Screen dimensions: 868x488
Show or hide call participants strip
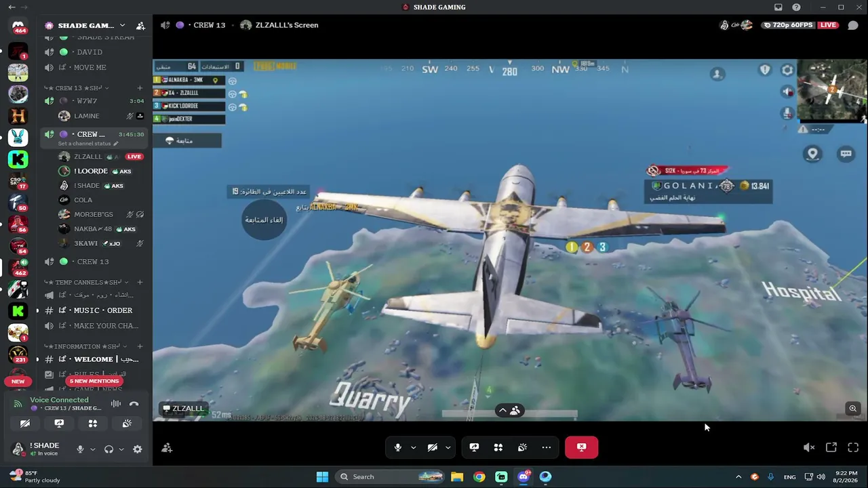(510, 410)
